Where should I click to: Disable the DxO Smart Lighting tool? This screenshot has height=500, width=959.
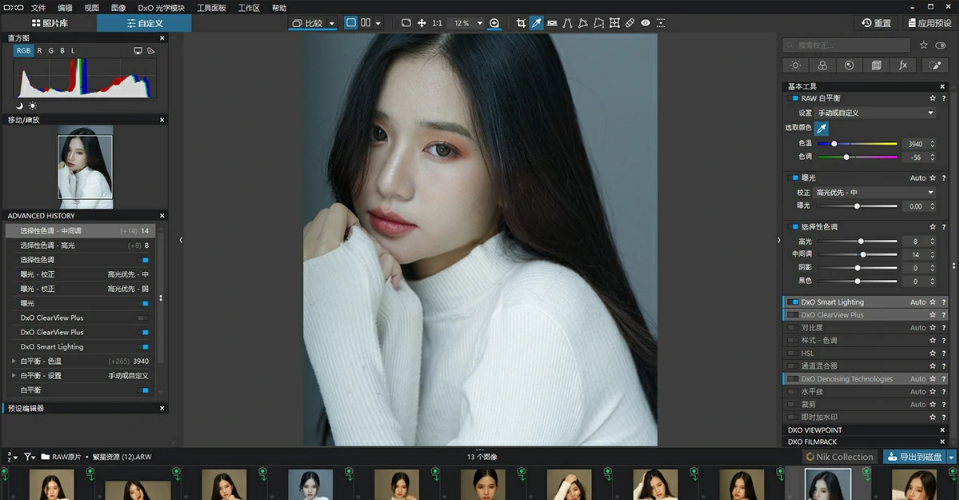793,302
